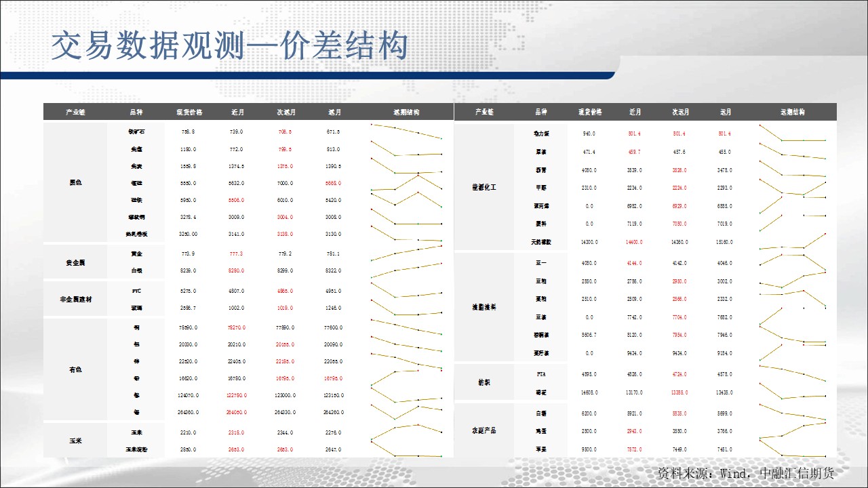Select the 纺织 category cell
868x488 pixels.
(x=484, y=383)
